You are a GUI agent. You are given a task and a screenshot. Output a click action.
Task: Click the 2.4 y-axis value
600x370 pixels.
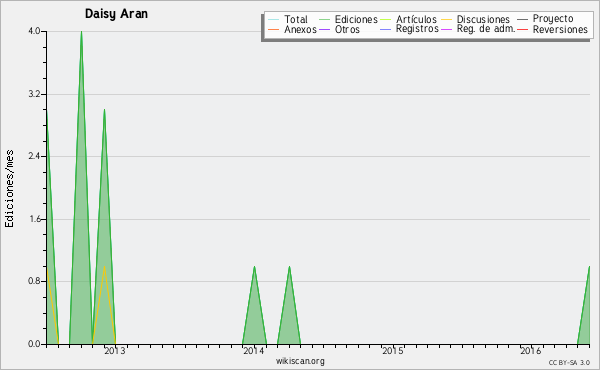tap(34, 156)
